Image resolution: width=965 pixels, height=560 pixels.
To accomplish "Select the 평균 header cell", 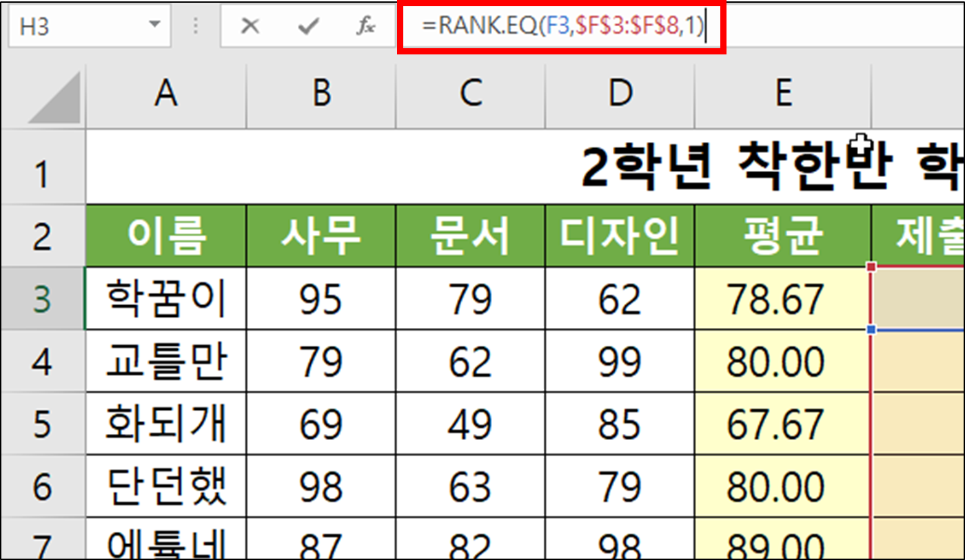I will [x=782, y=236].
